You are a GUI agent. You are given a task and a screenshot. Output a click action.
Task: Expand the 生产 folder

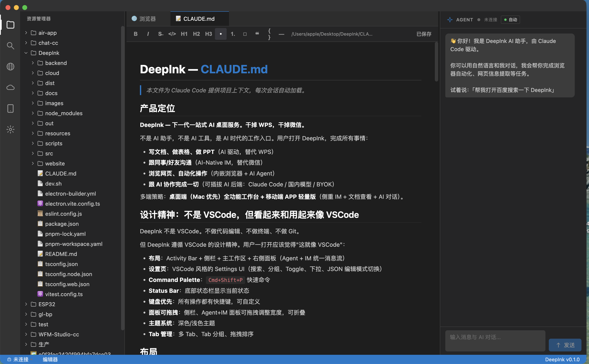(26, 344)
